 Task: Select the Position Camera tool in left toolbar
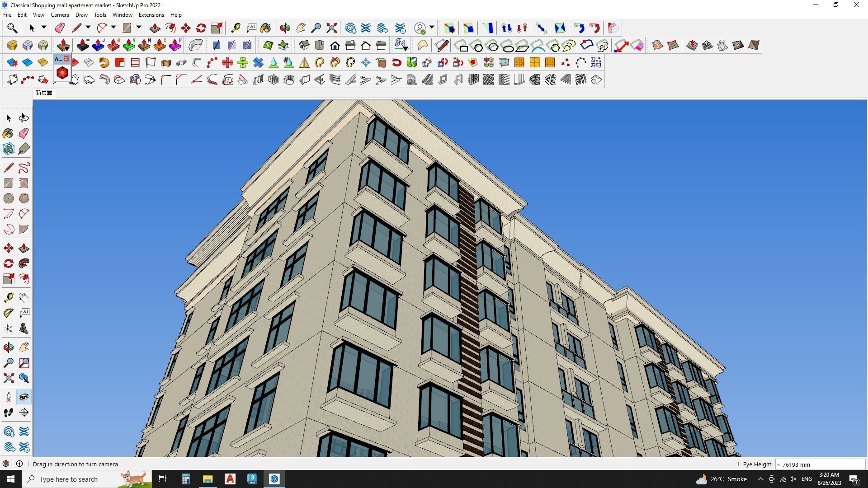pos(9,397)
